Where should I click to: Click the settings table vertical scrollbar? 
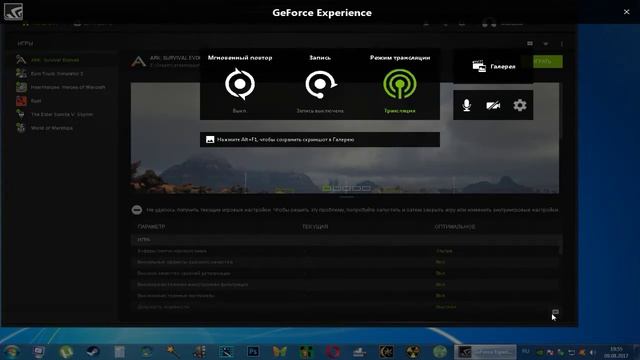[561, 245]
